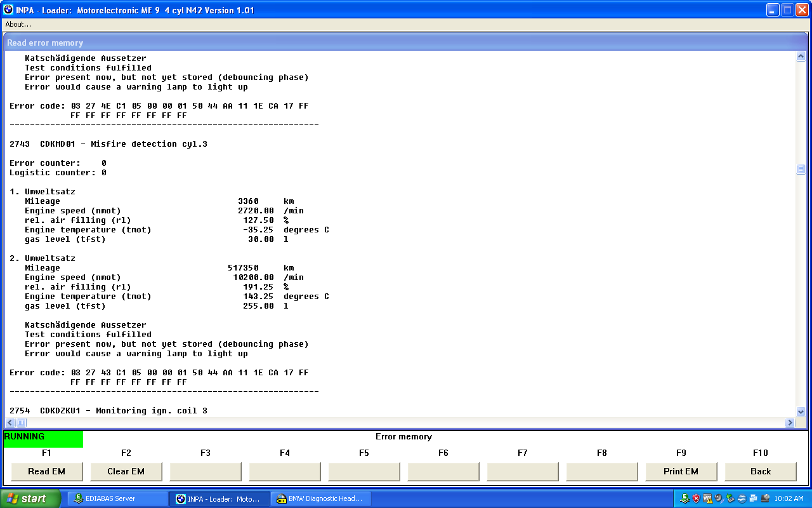Click the vertical scrollbar down arrow

[x=801, y=411]
